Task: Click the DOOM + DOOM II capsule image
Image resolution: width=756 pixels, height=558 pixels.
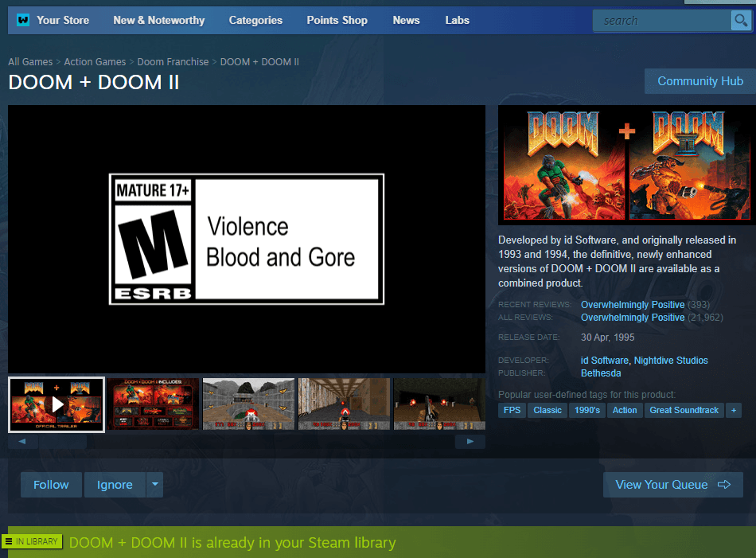Action: (627, 165)
